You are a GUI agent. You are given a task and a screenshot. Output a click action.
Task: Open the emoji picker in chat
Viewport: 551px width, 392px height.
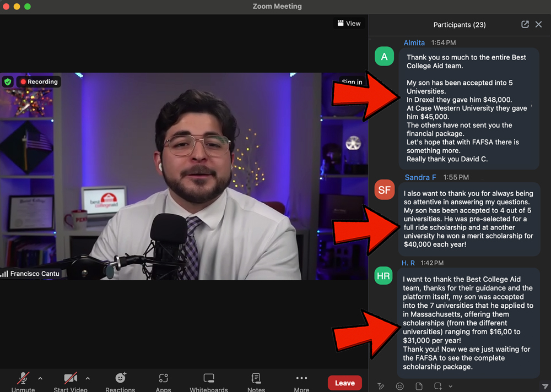[400, 386]
